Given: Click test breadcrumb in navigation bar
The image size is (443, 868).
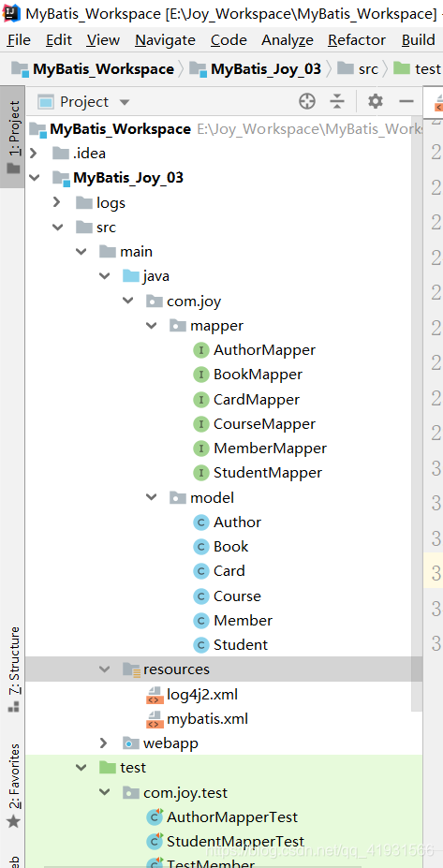Looking at the screenshot, I should pyautogui.click(x=418, y=69).
